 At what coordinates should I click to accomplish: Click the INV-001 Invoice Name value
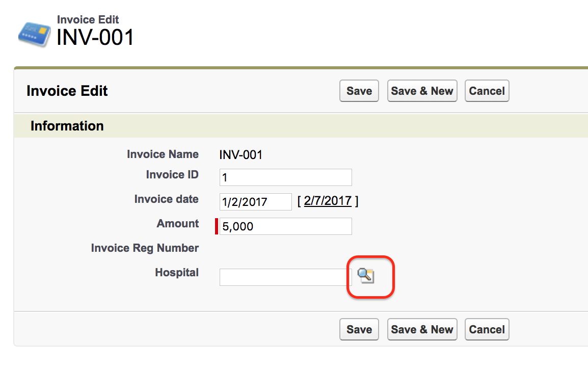(x=240, y=154)
